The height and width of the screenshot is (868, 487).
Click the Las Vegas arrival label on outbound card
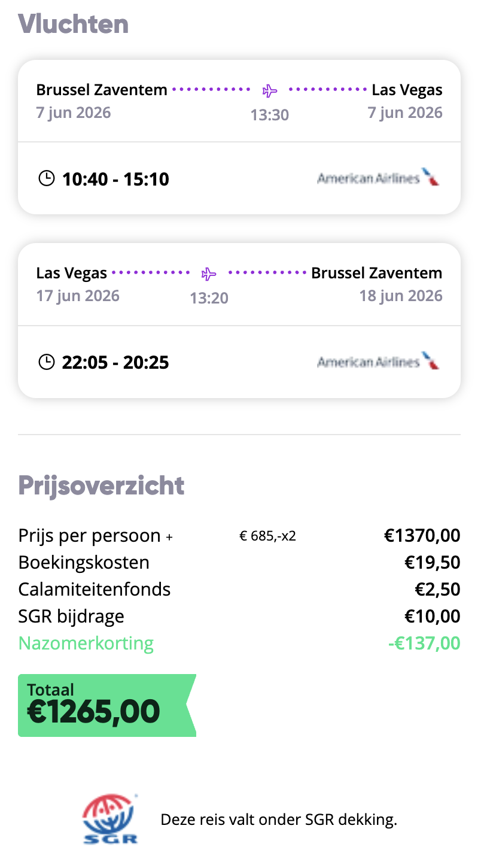click(x=407, y=90)
